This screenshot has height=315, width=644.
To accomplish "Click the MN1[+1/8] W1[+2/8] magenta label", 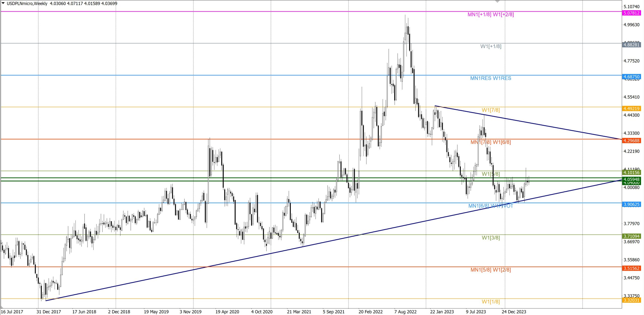I will tap(491, 14).
